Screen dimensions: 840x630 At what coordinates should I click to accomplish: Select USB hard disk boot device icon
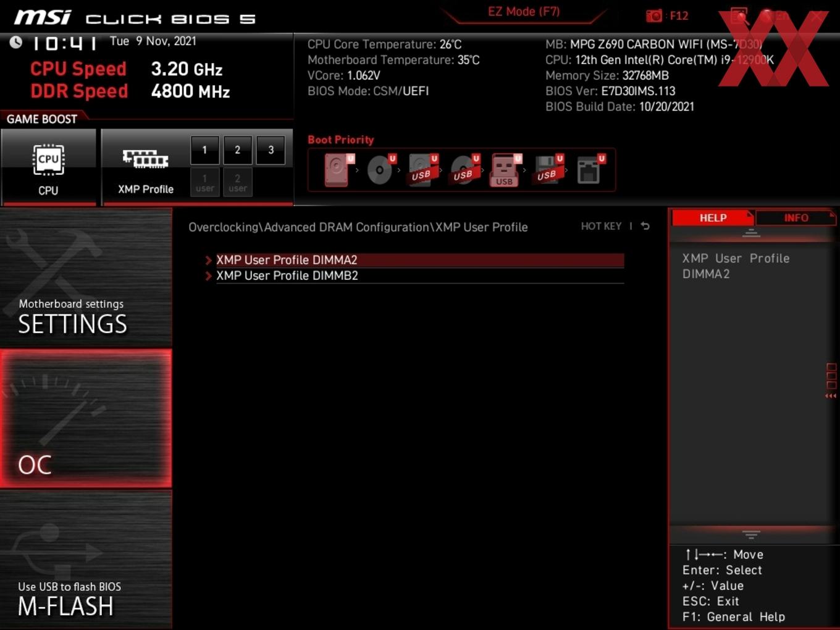click(x=423, y=170)
